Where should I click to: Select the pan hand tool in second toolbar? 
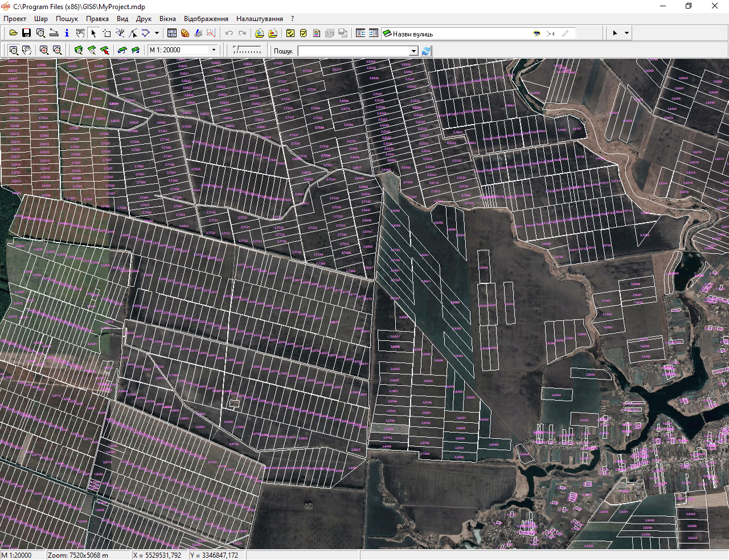(x=26, y=50)
